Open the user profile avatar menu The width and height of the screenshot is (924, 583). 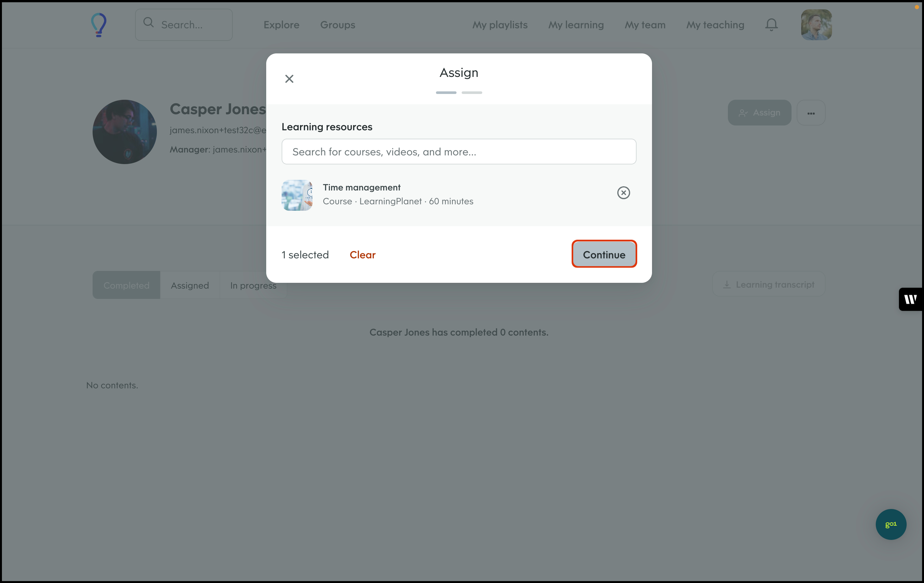point(816,24)
